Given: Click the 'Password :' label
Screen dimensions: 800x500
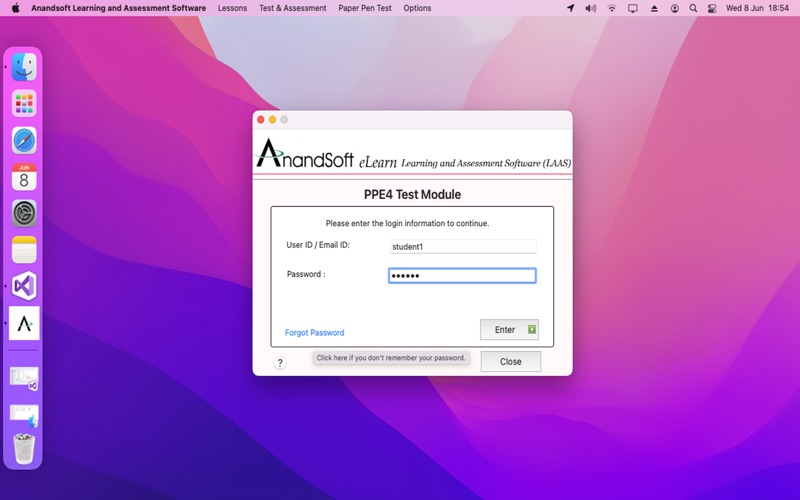Looking at the screenshot, I should (306, 274).
